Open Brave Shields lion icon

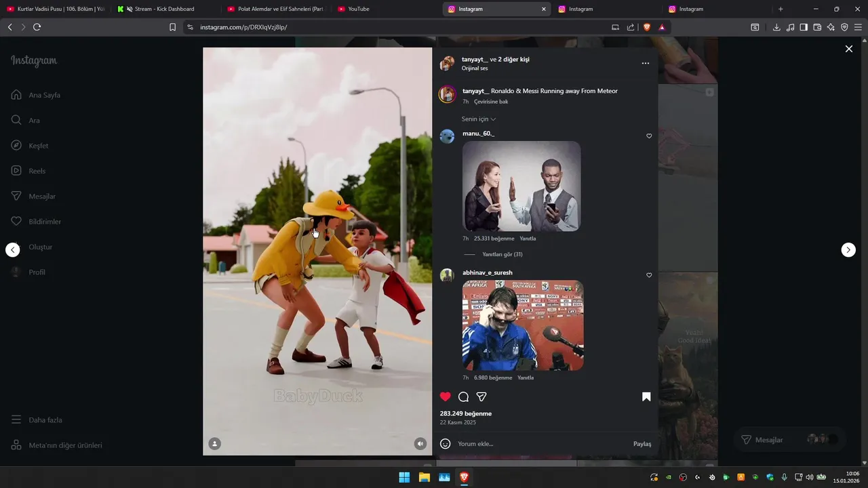coord(647,27)
